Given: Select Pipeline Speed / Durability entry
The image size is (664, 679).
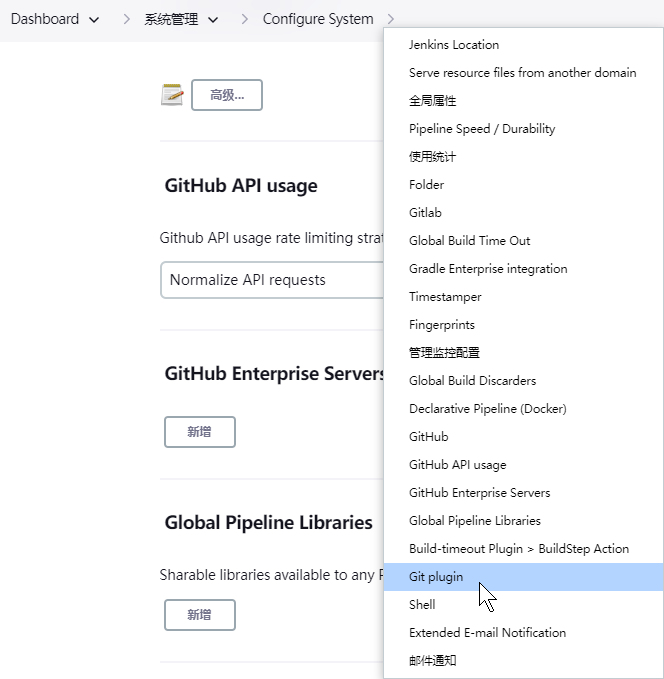Looking at the screenshot, I should pos(481,129).
